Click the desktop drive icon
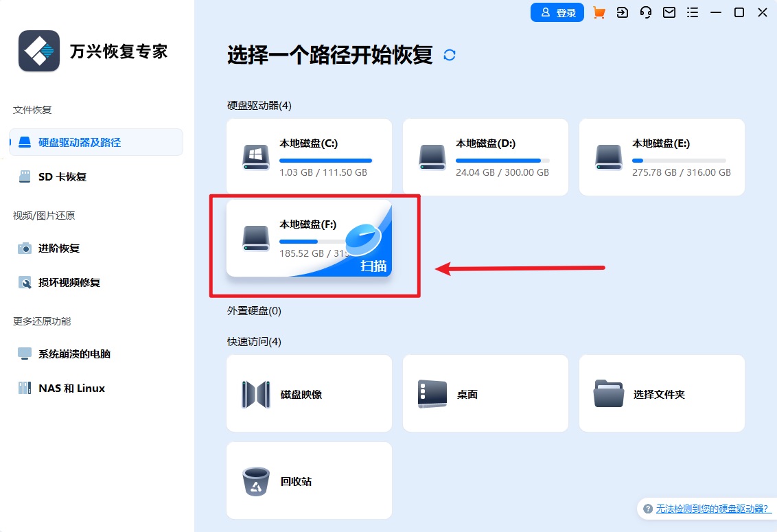777x532 pixels. pyautogui.click(x=432, y=394)
